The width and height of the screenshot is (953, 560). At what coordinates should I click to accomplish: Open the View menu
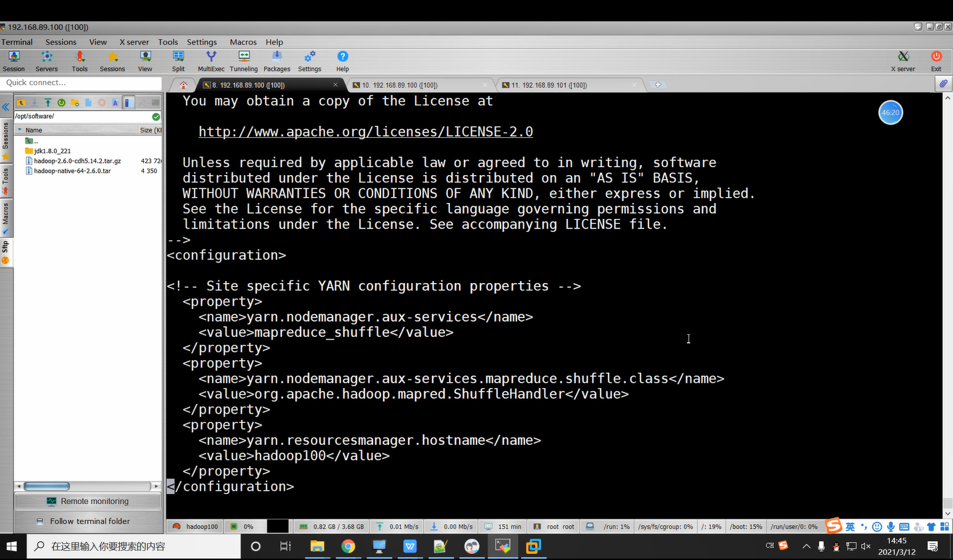[98, 42]
